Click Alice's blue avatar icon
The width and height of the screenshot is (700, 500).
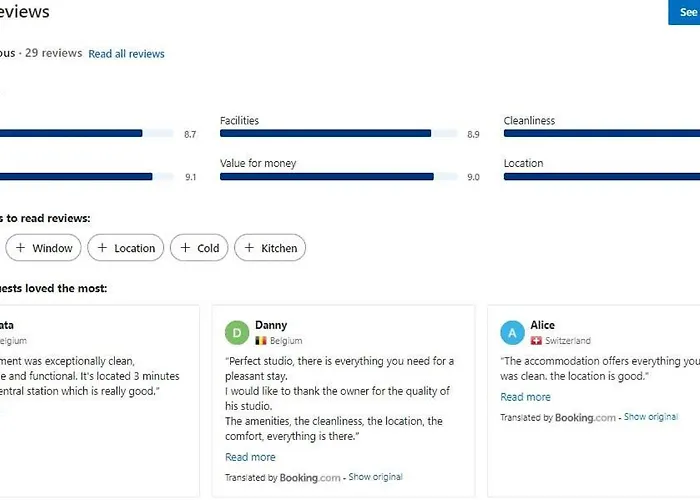(x=512, y=333)
